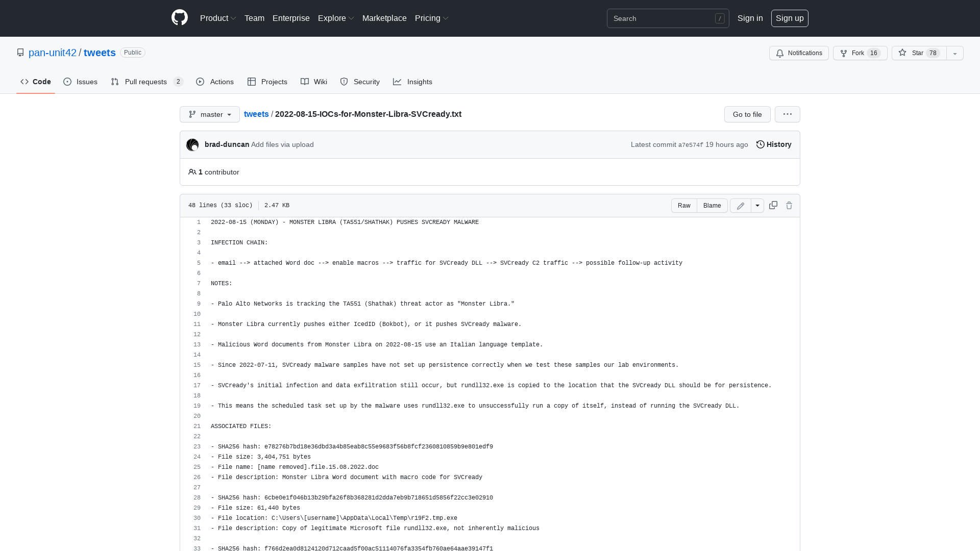Expand the edit options caret
The image size is (980, 551).
757,205
